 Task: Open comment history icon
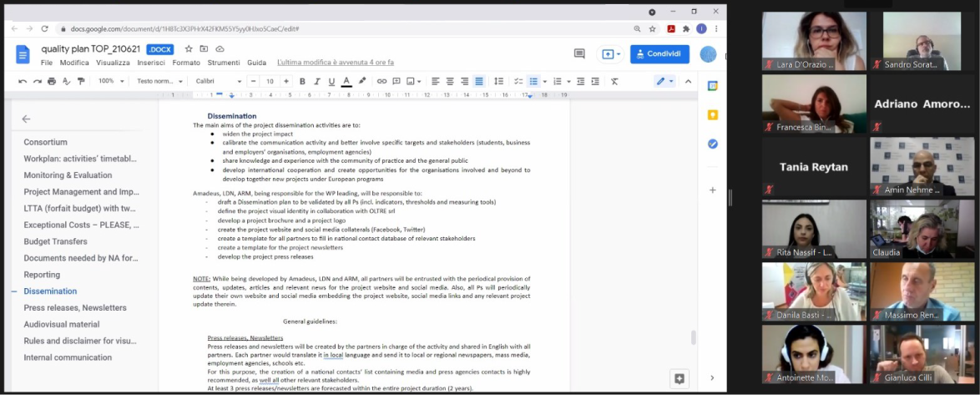579,54
